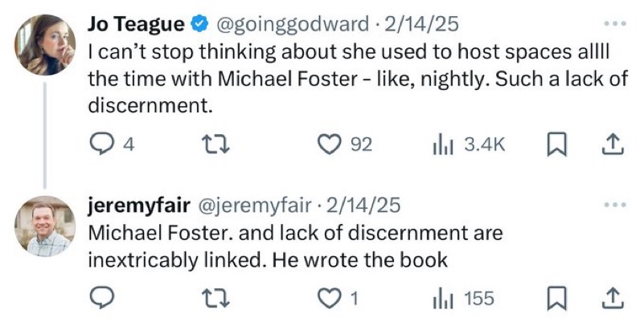The width and height of the screenshot is (644, 330).
Task: Reply to jeremyfair's tweet
Action: (102, 299)
